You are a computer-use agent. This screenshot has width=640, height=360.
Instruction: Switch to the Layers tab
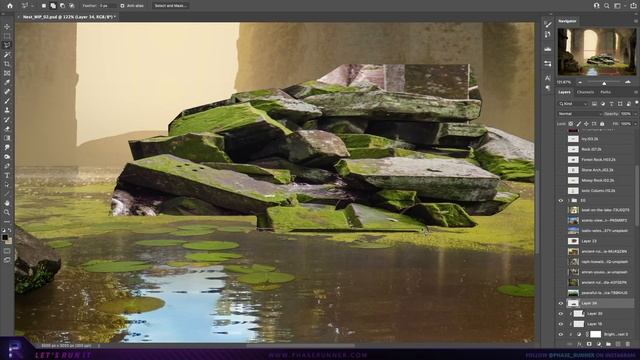[564, 92]
